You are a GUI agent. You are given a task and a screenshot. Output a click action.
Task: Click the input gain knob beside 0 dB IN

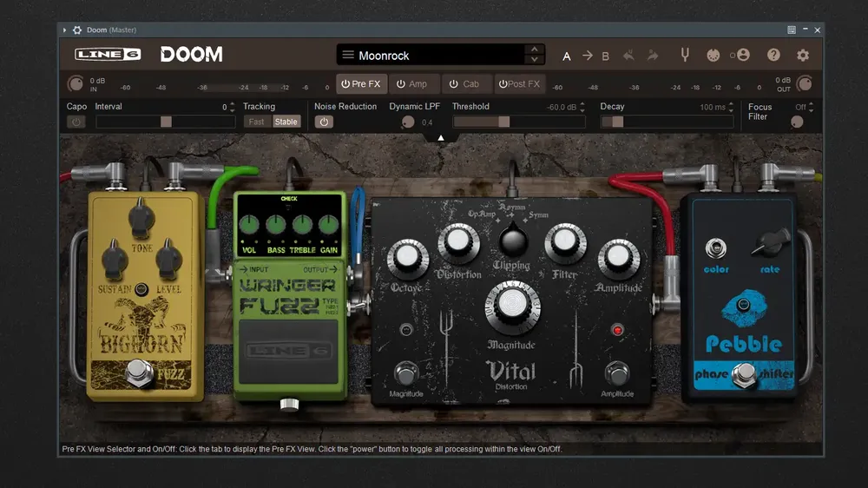click(x=76, y=83)
